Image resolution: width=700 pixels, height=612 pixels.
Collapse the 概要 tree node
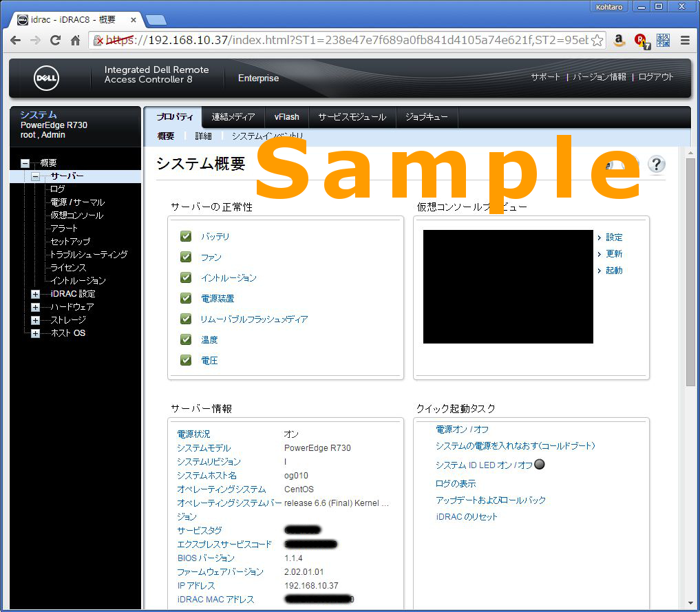tap(25, 163)
